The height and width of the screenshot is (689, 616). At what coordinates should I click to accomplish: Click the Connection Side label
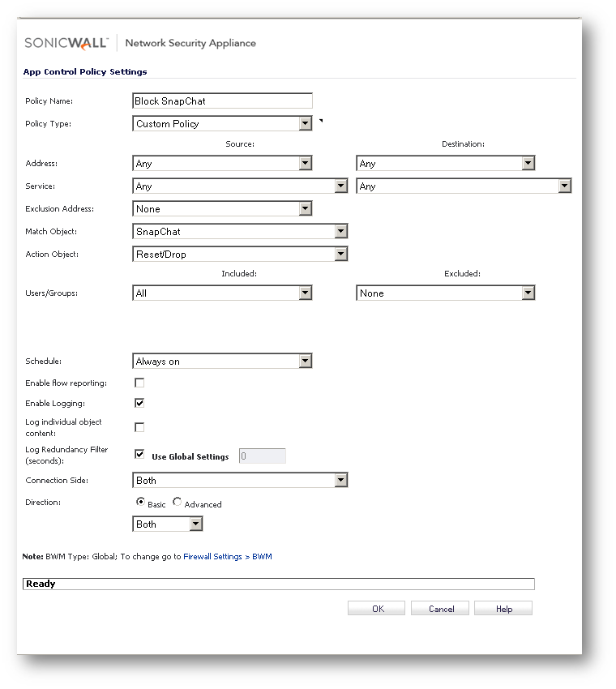point(57,481)
